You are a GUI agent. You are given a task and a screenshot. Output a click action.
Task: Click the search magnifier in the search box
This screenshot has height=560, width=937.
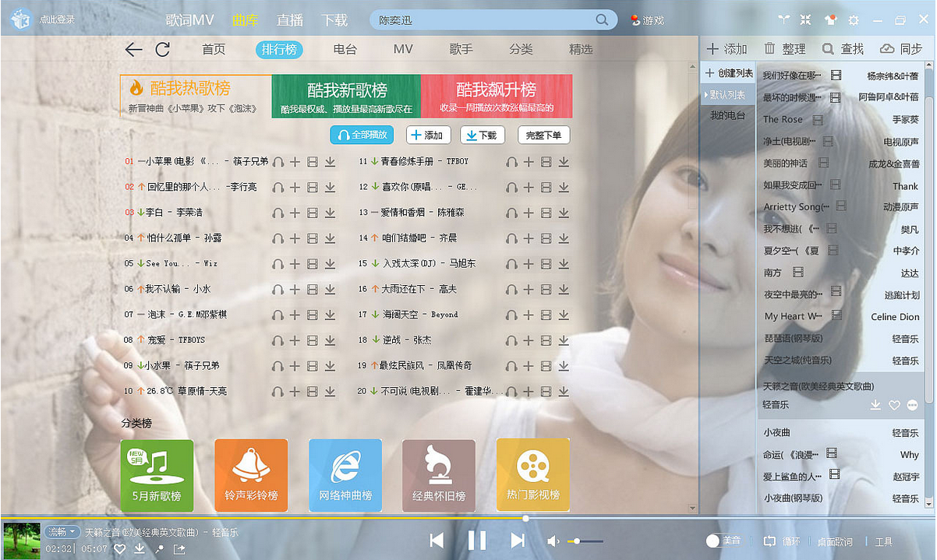[602, 20]
